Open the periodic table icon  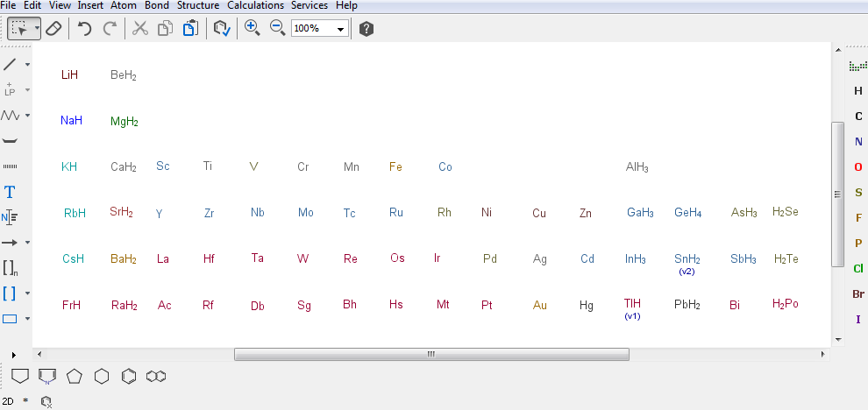click(x=857, y=66)
